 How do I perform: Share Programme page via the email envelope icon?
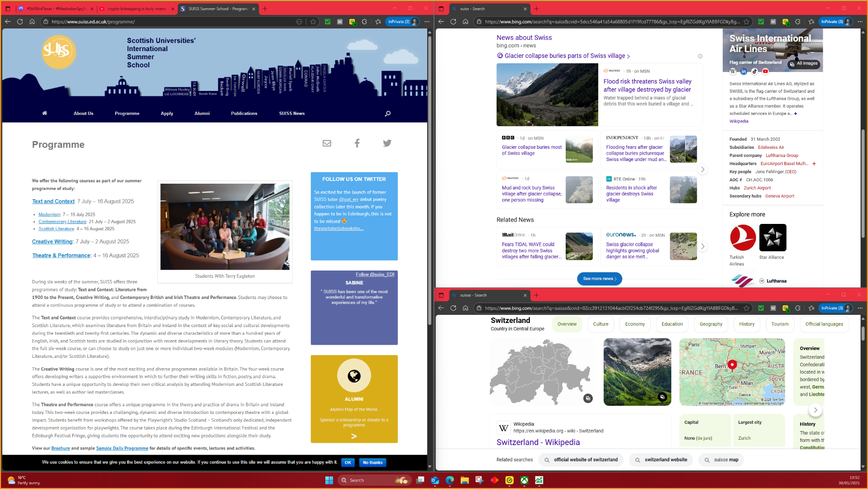point(327,143)
